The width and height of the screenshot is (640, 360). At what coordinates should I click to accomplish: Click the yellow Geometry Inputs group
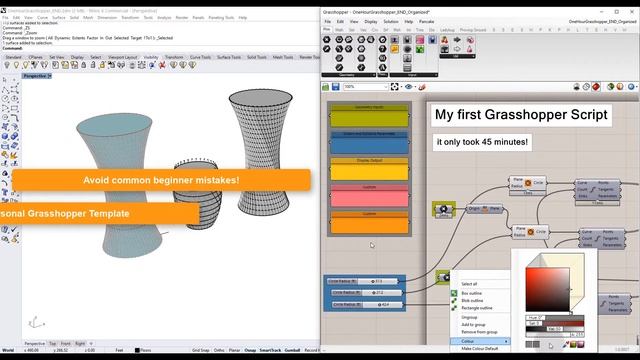pyautogui.click(x=369, y=116)
